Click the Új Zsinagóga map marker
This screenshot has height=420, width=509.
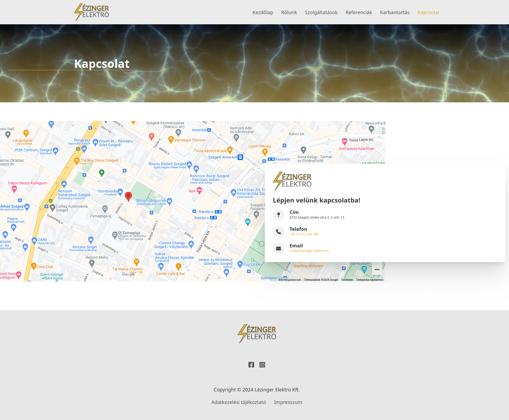115,235
